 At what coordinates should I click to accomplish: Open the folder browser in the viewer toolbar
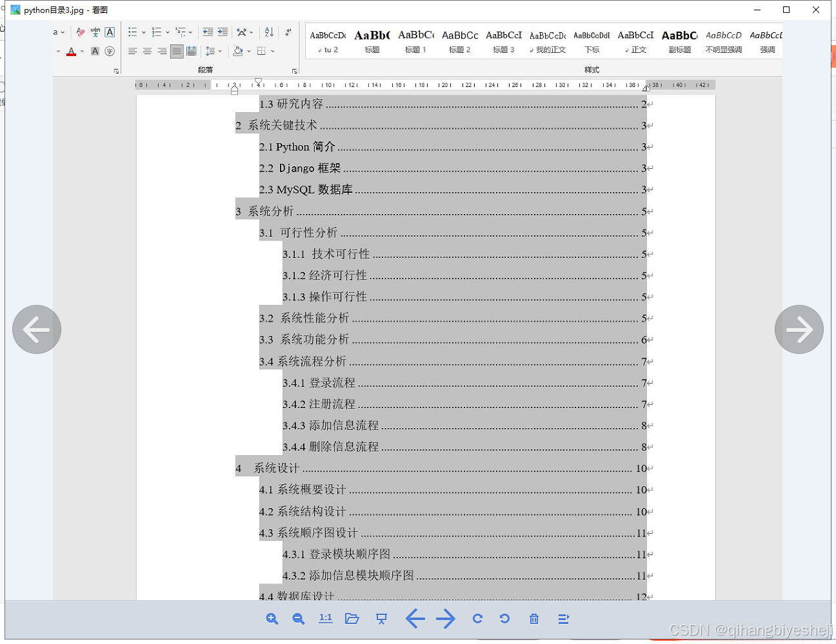[352, 618]
